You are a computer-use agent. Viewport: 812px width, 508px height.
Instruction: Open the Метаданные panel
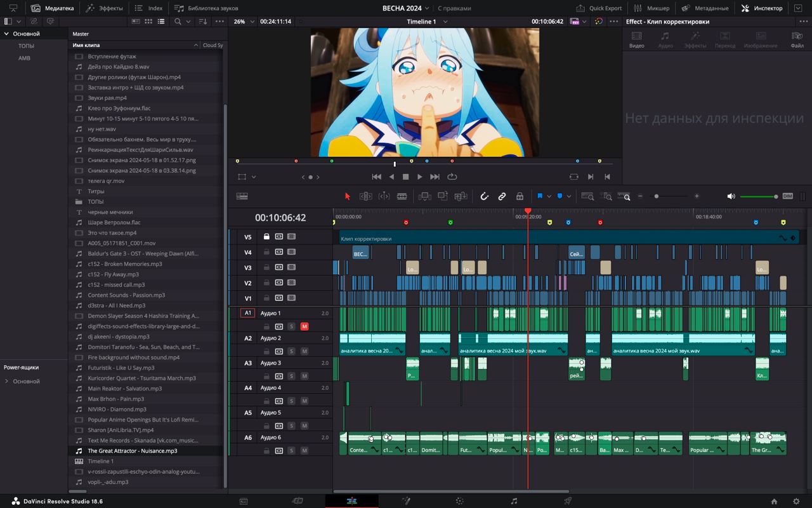[x=705, y=8]
